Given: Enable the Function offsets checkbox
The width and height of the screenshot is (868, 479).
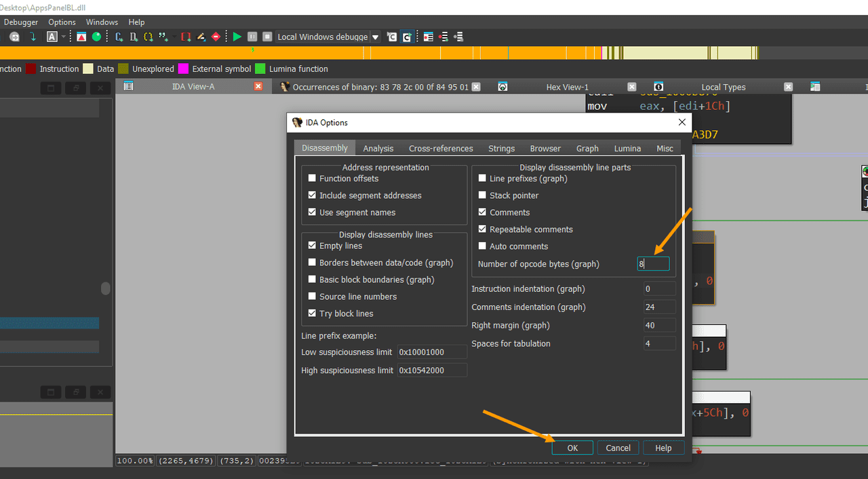Looking at the screenshot, I should point(312,178).
